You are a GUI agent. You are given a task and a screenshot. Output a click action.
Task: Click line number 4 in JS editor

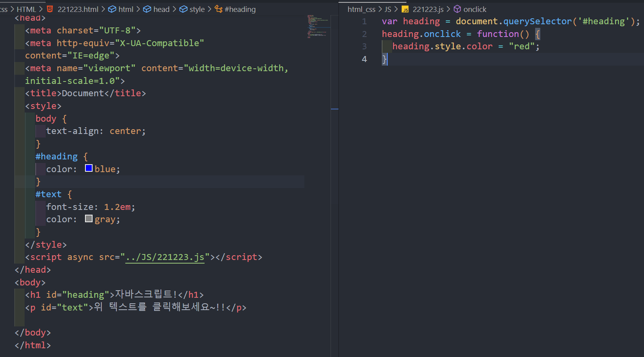coord(364,59)
